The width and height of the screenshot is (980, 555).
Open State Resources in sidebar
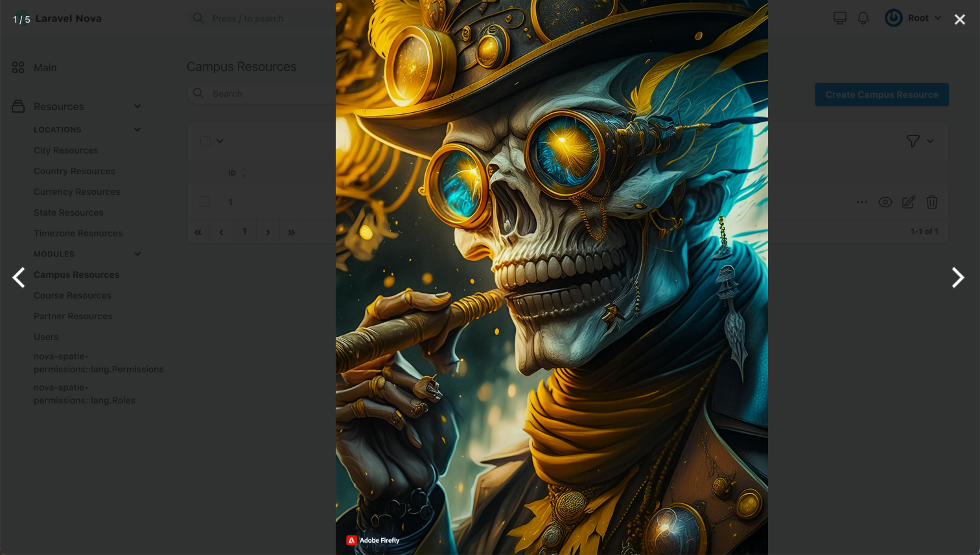point(69,212)
